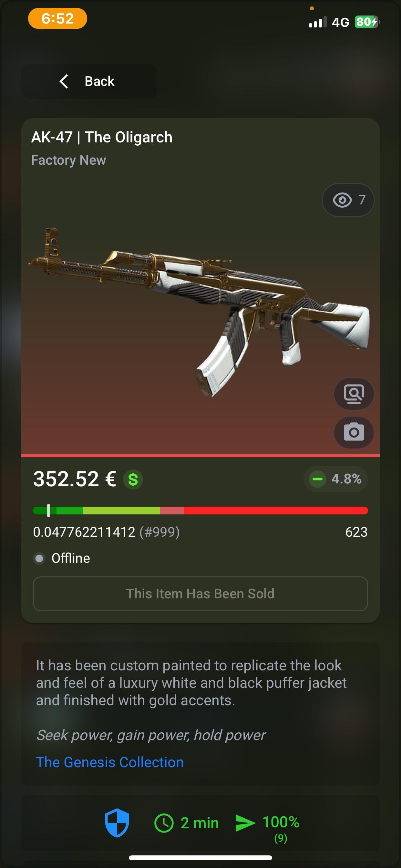401x868 pixels.
Task: Go back using the Back button
Action: 89,81
